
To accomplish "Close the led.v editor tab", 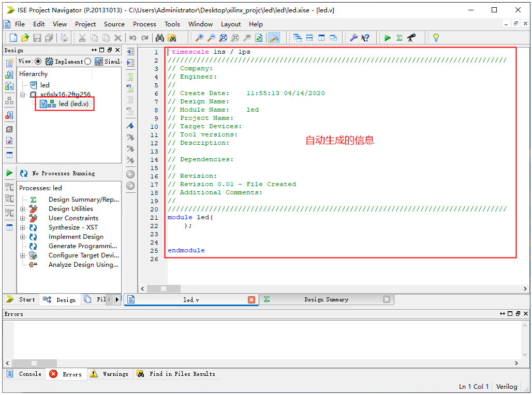I will point(252,300).
